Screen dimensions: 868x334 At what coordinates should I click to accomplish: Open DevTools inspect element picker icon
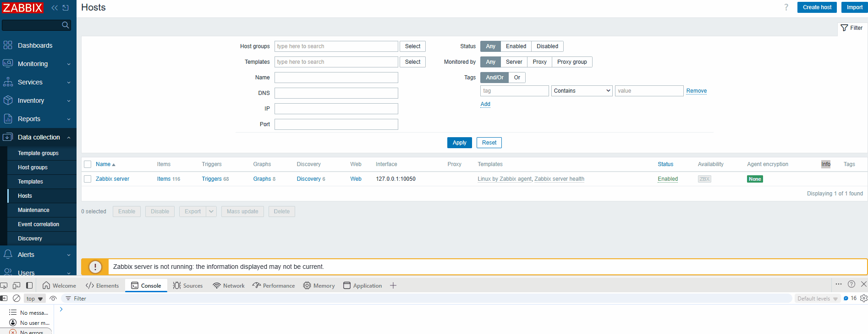[4, 285]
